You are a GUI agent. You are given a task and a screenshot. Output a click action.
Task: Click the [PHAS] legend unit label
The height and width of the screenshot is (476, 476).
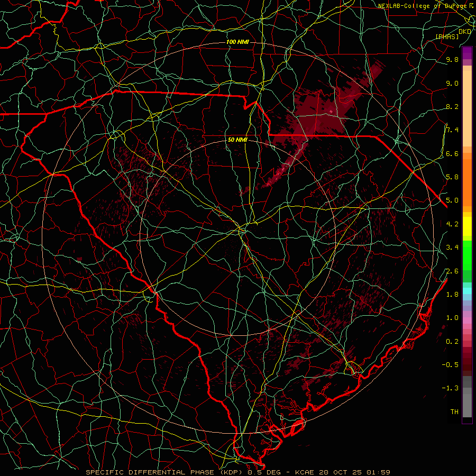(x=447, y=36)
